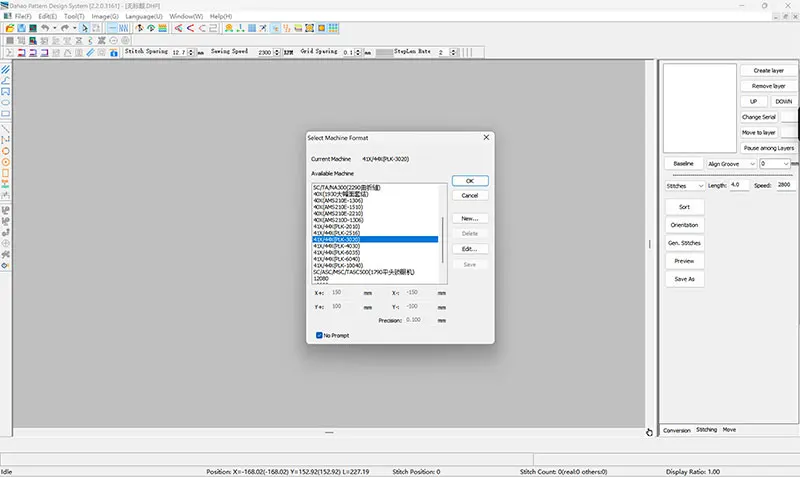Switch to the Move tab

[x=729, y=430]
